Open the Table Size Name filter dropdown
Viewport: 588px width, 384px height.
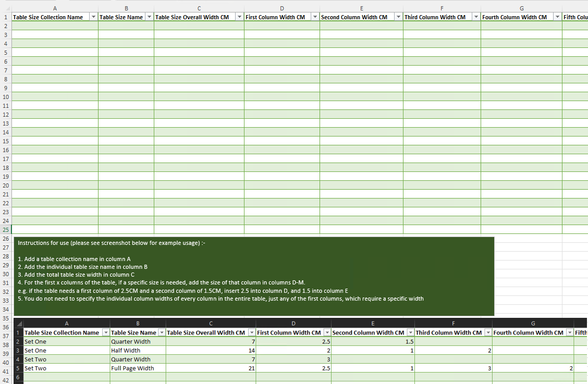click(x=149, y=17)
